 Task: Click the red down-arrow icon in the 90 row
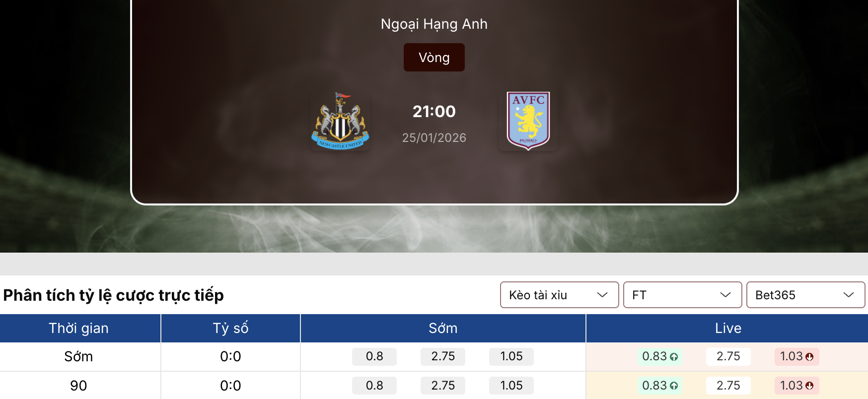coord(809,386)
